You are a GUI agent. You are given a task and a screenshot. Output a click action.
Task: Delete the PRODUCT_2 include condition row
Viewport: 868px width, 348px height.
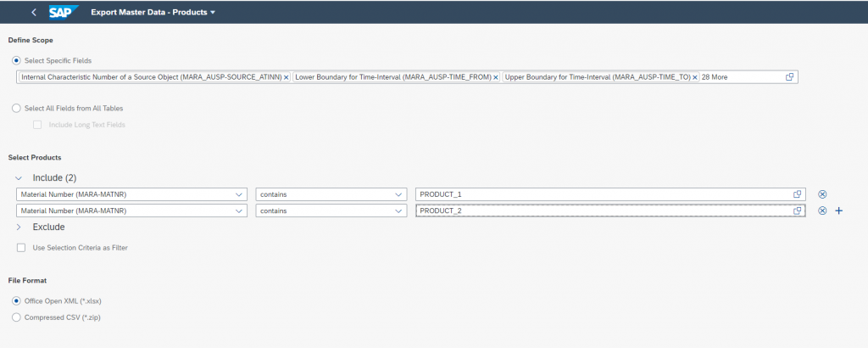click(x=822, y=210)
